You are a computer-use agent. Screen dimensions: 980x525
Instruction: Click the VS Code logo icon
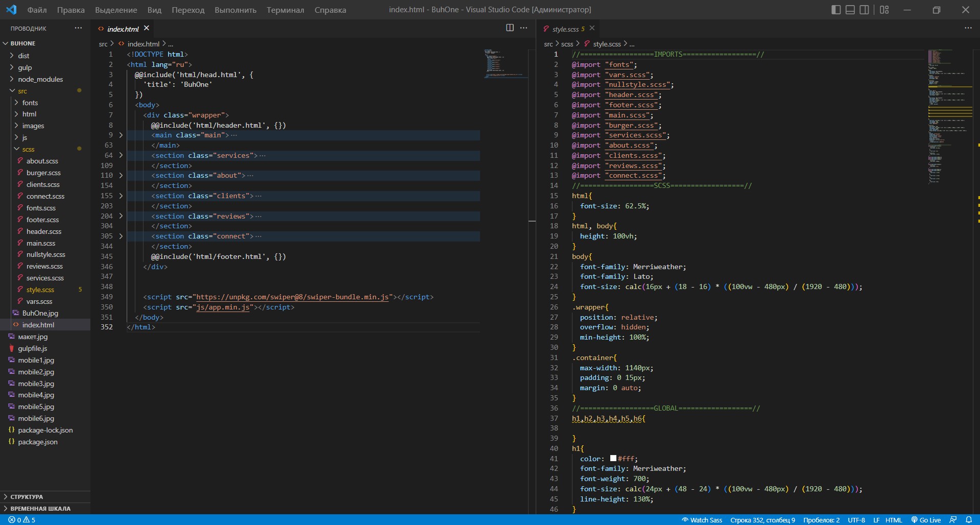pyautogui.click(x=11, y=10)
